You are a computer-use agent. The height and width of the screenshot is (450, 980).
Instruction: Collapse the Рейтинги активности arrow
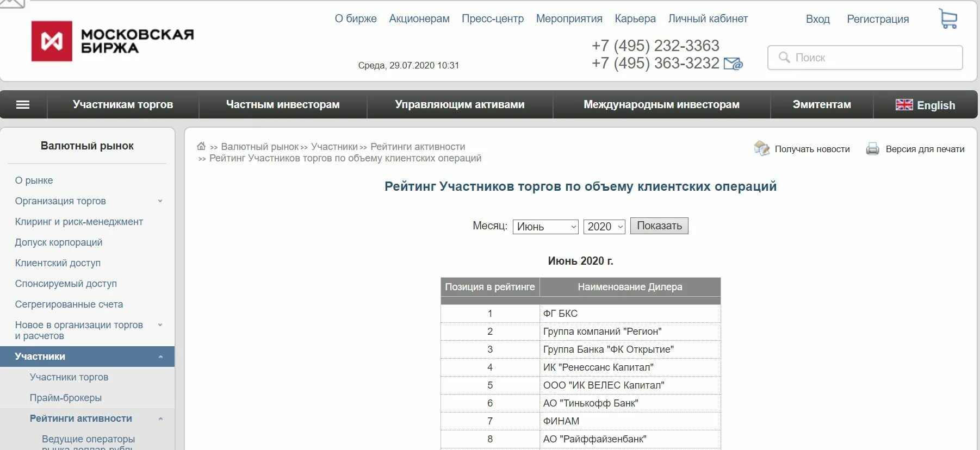click(160, 418)
